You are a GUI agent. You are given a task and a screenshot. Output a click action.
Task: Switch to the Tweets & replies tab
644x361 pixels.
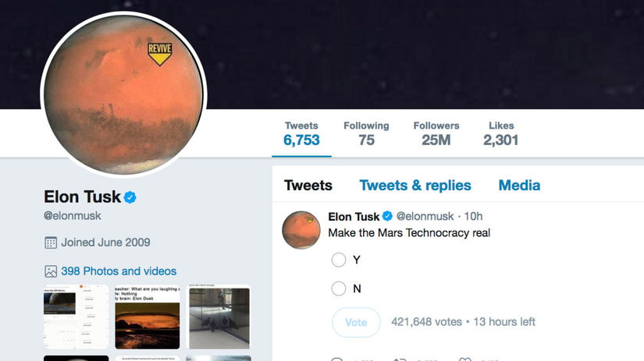(x=415, y=186)
